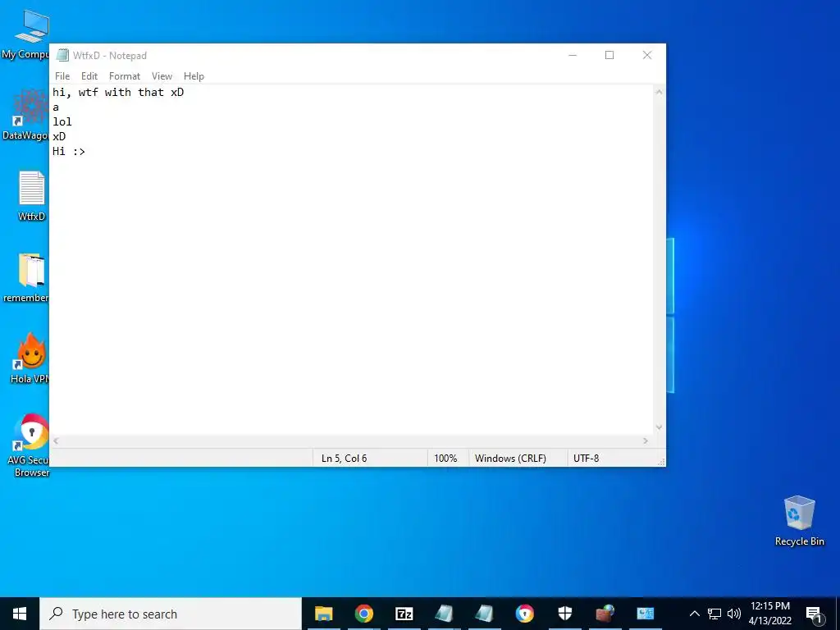Open 7-Zip from the taskbar
840x630 pixels.
(404, 614)
